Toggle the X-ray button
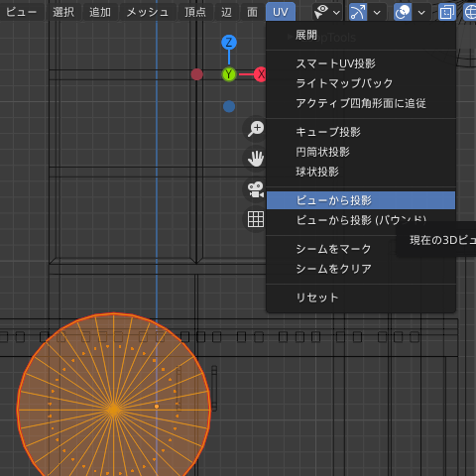This screenshot has height=476, width=476. [x=447, y=12]
